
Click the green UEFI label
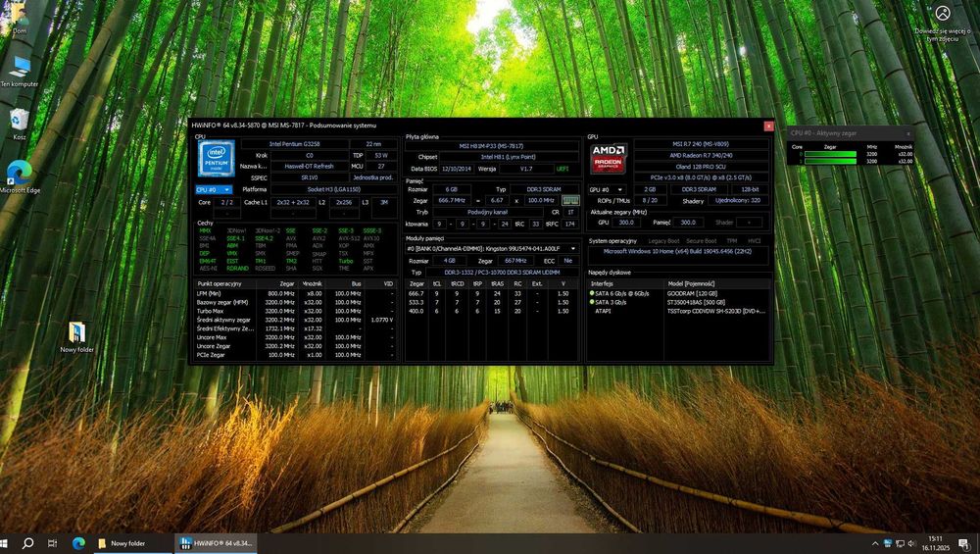[563, 169]
